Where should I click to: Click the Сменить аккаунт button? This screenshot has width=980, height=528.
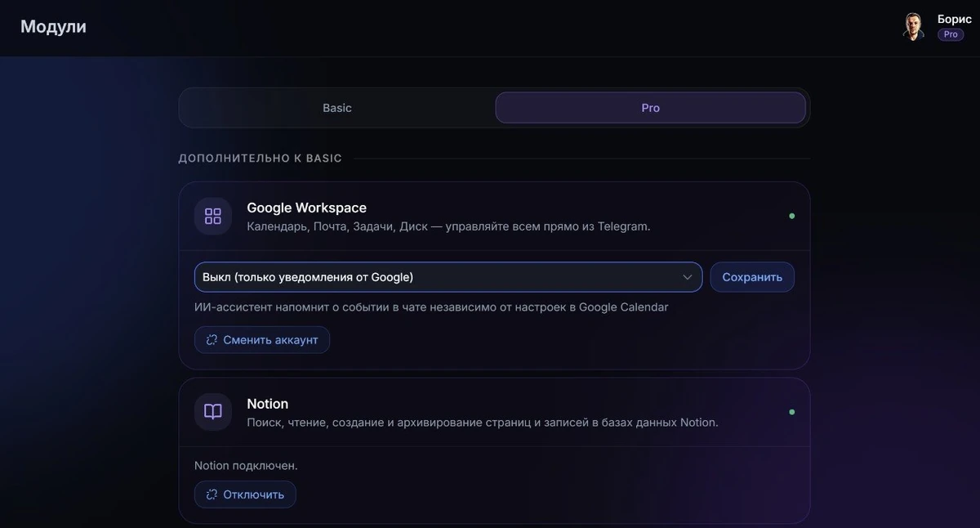coord(262,340)
